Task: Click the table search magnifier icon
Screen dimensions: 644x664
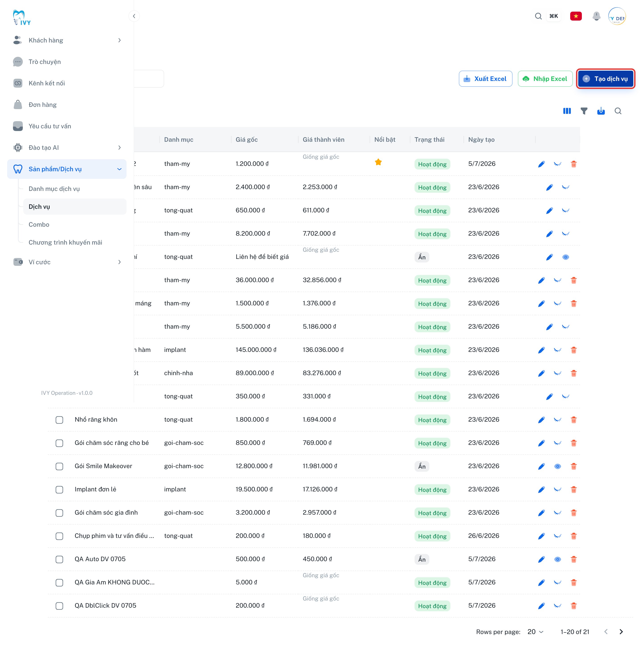Action: click(x=618, y=111)
